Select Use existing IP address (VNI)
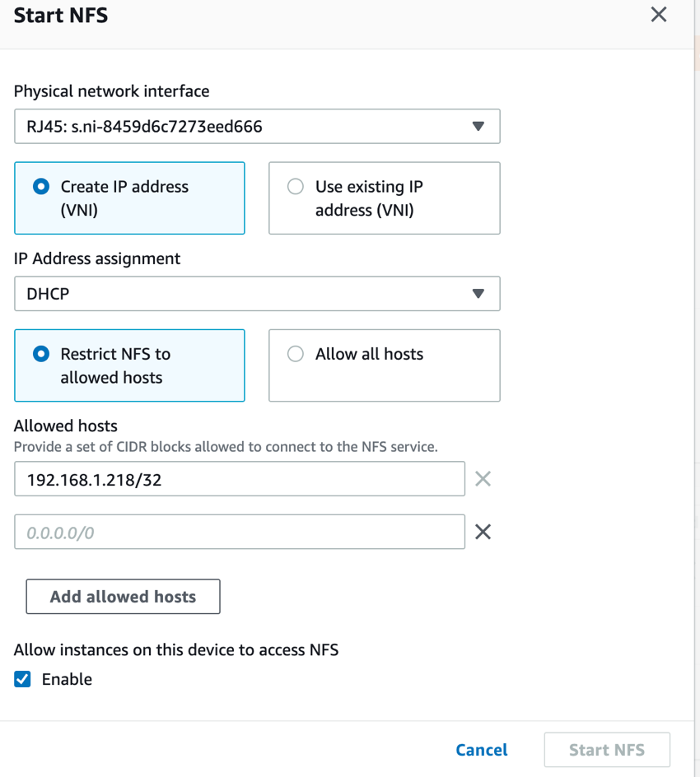700x777 pixels. pyautogui.click(x=385, y=198)
